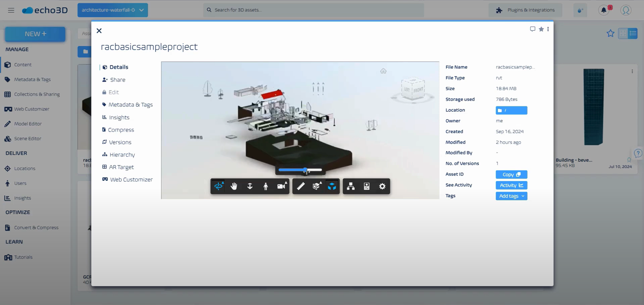Screen dimensions: 644x305
Task: Open viewer Settings gear icon
Action: pyautogui.click(x=382, y=186)
